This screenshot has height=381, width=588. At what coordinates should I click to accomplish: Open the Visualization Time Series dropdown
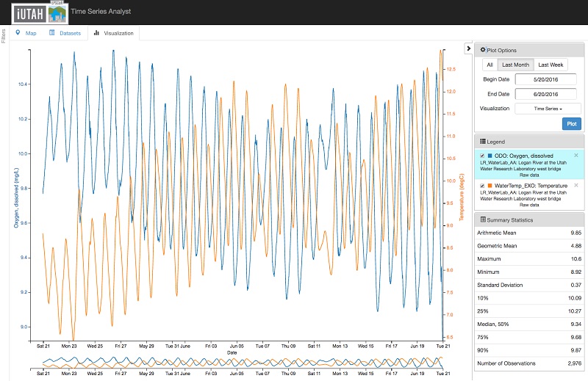pos(548,109)
